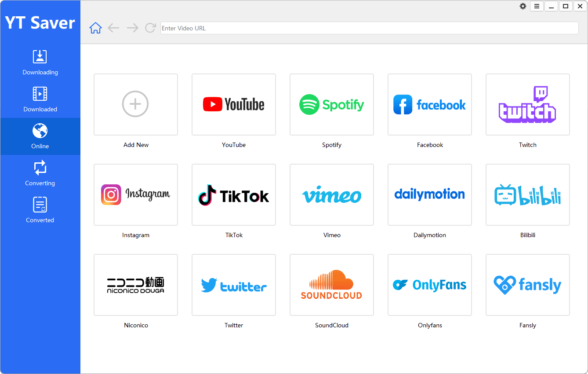Open the SoundCloud logo tile

pos(332,285)
